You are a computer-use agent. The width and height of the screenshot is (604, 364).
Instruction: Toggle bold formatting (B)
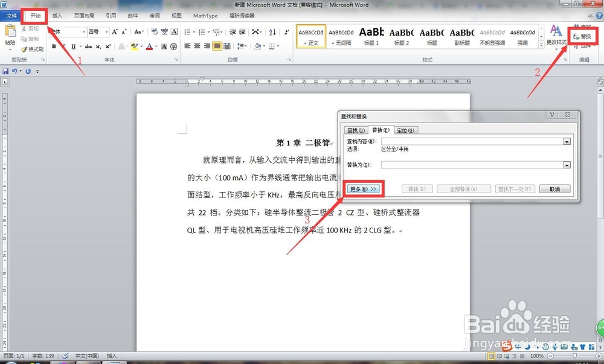coord(54,46)
